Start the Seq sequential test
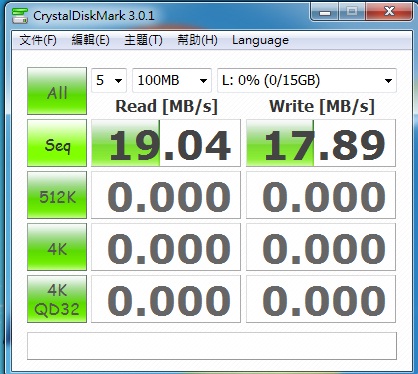 click(x=57, y=143)
